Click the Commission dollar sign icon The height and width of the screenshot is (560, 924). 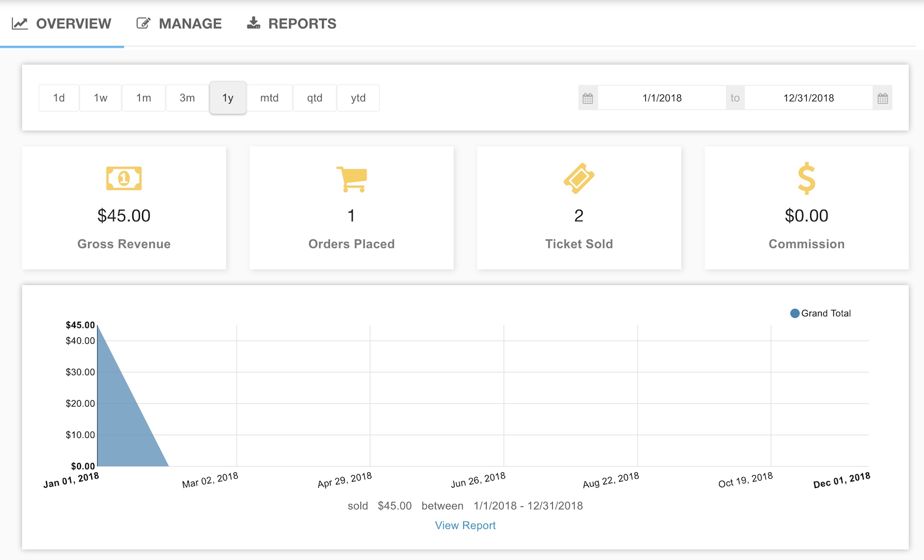(x=807, y=178)
